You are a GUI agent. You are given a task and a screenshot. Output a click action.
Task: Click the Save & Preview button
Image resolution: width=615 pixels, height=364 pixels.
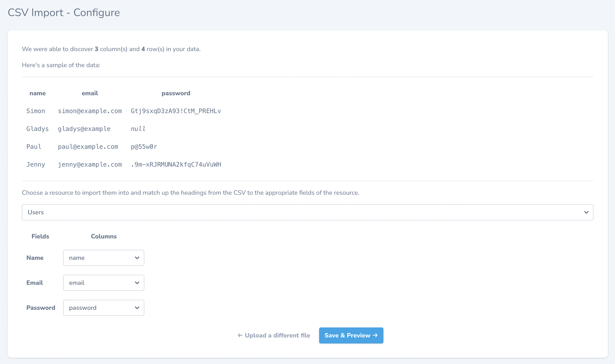[x=351, y=335]
